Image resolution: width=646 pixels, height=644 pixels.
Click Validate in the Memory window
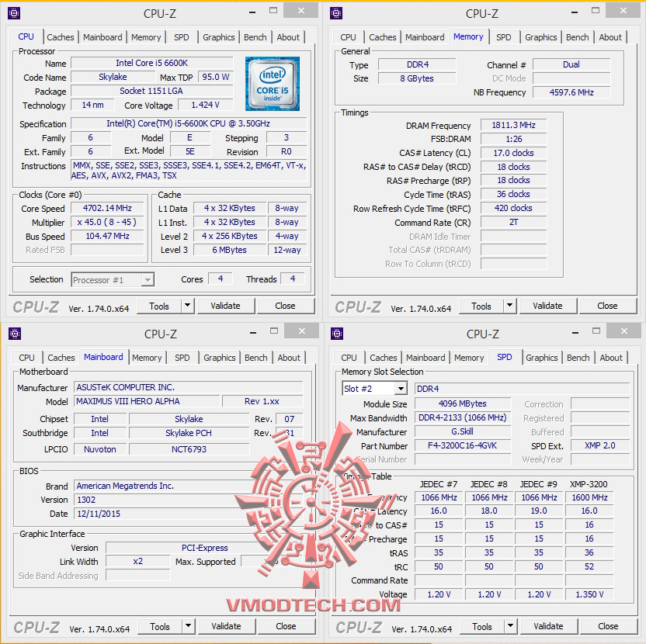547,306
